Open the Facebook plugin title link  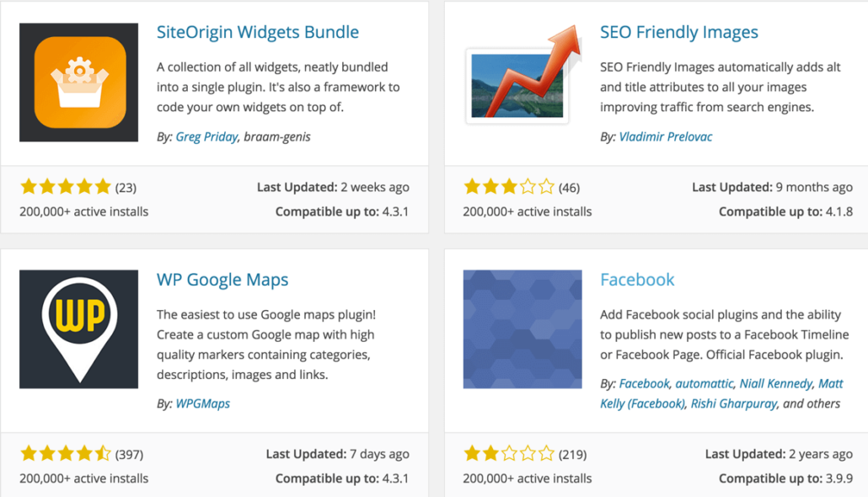637,280
